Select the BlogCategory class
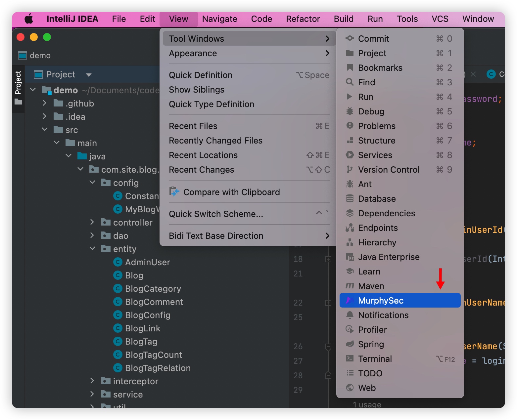 coord(153,289)
